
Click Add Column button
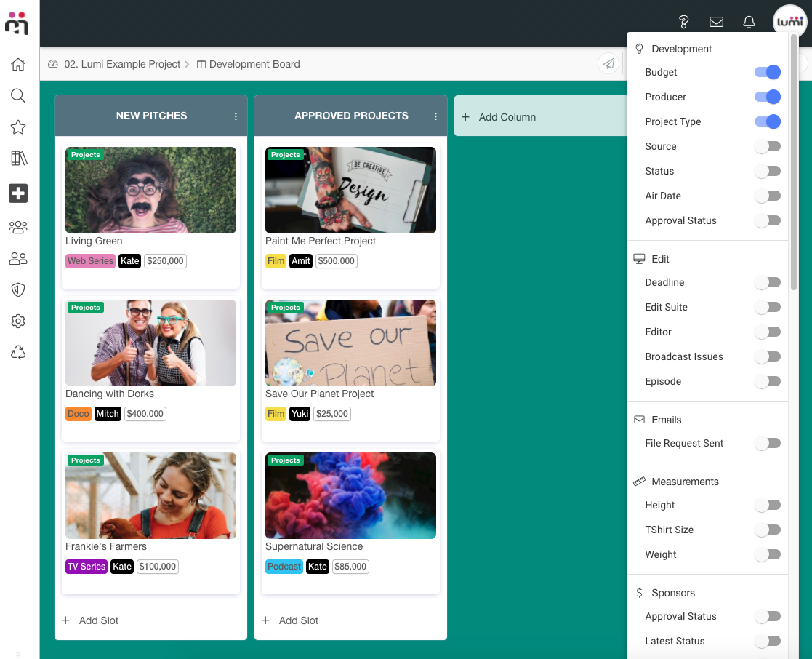coord(507,117)
